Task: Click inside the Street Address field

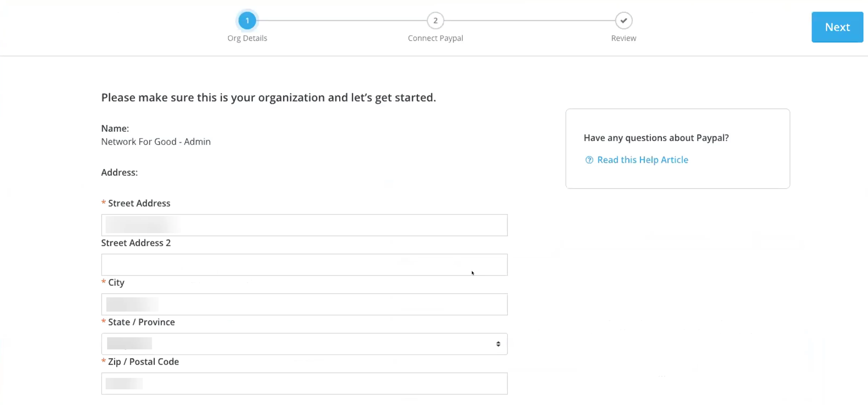Action: 304,225
